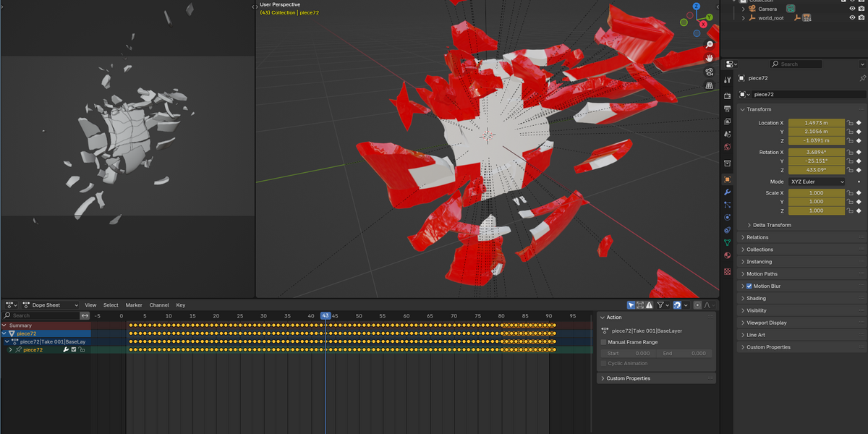Viewport: 868px width, 434px height.
Task: Click the viewport zoom magnifier icon
Action: (x=710, y=45)
